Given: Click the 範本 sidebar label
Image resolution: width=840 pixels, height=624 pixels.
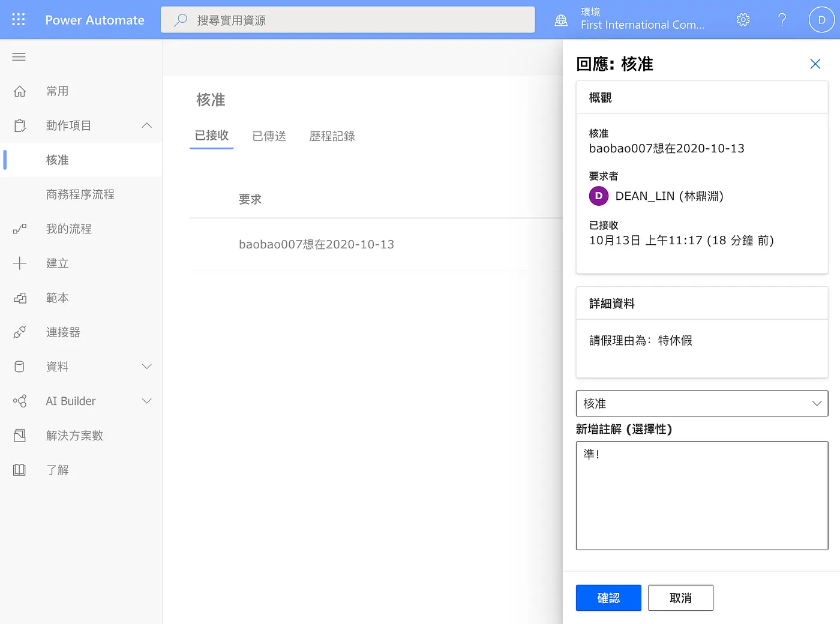Looking at the screenshot, I should tap(58, 298).
